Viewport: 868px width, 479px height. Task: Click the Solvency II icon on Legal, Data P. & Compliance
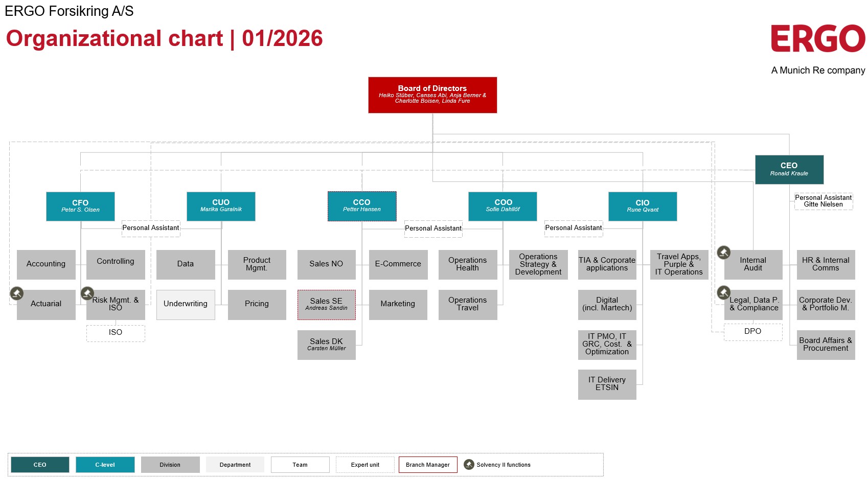coord(724,292)
